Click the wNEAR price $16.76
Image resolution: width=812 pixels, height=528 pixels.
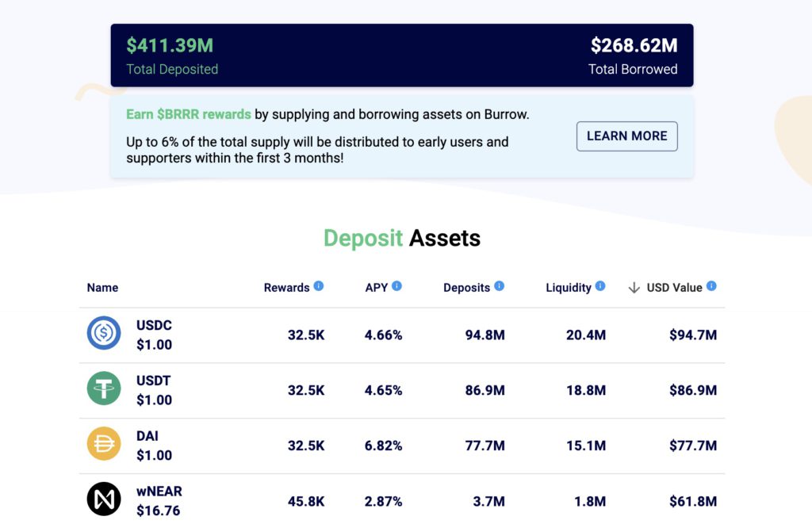click(158, 511)
